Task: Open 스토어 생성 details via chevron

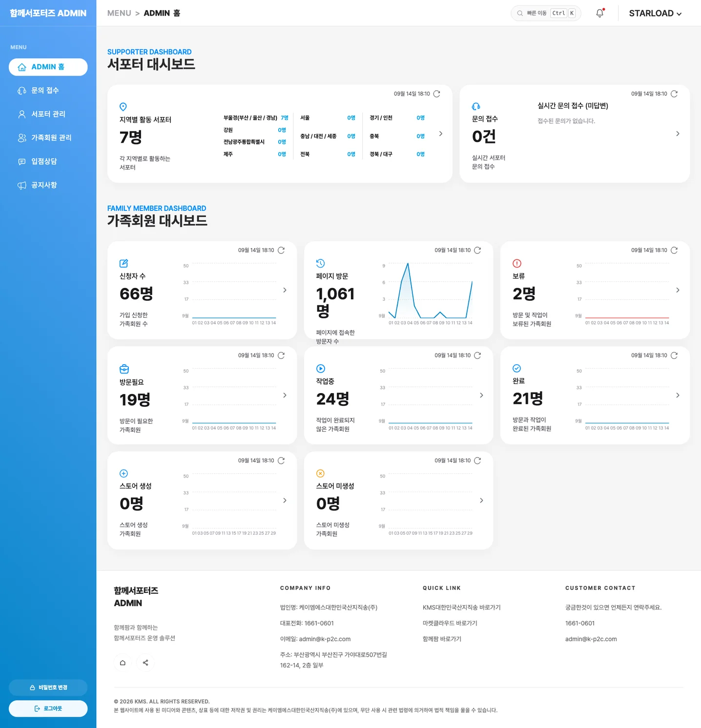Action: (x=285, y=500)
